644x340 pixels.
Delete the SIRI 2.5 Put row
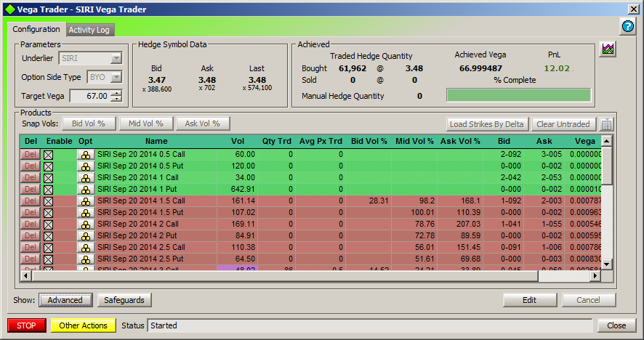[x=31, y=259]
